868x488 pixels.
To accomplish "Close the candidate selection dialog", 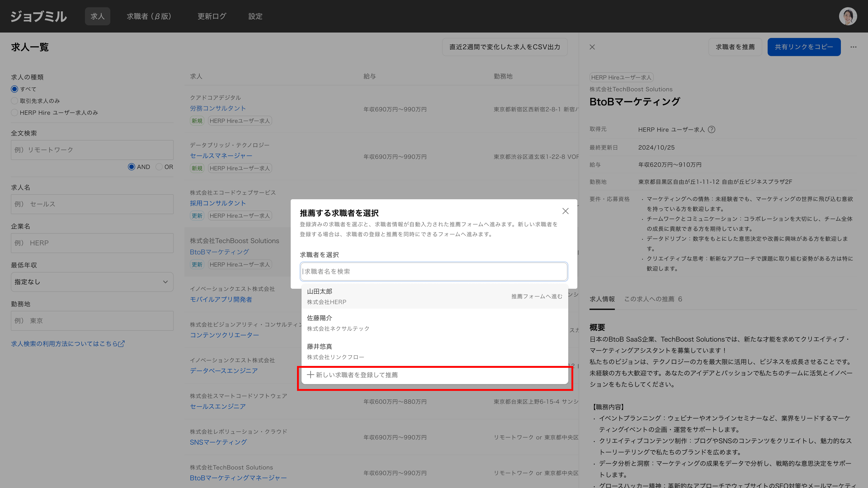I will point(565,211).
